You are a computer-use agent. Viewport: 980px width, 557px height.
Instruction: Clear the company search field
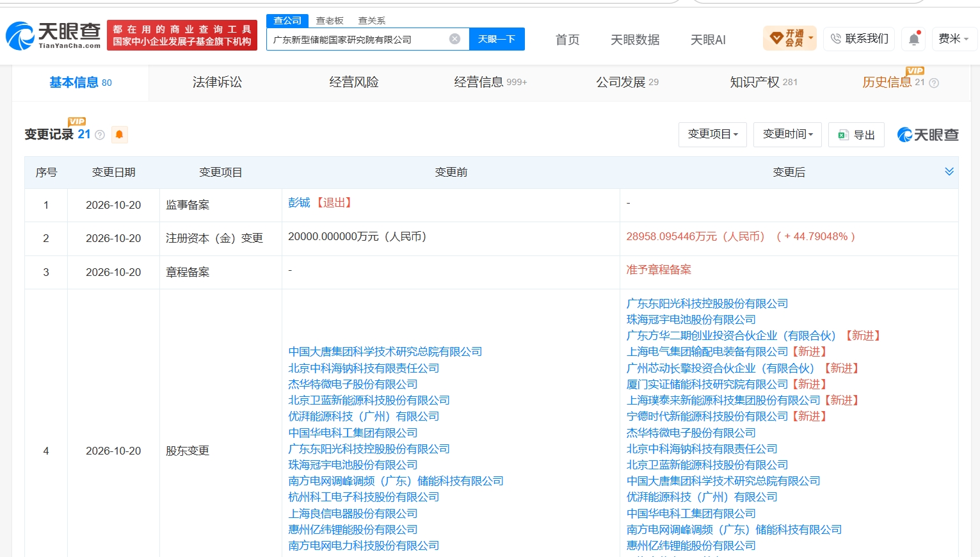(x=455, y=39)
